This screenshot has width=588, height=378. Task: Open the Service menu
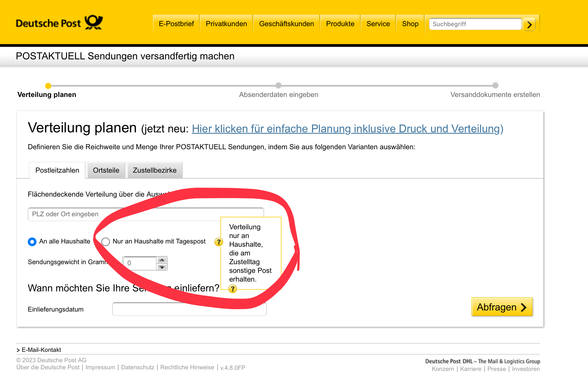pyautogui.click(x=378, y=24)
